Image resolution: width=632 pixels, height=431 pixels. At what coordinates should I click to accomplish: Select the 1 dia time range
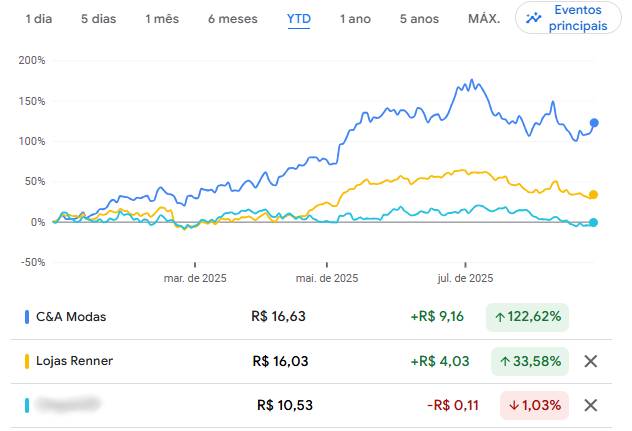point(40,19)
